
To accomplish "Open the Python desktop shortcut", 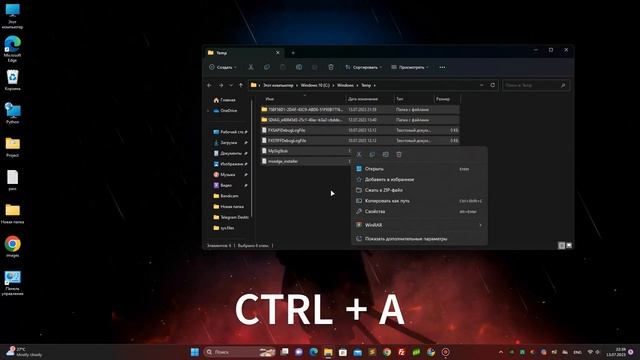I will (x=12, y=113).
